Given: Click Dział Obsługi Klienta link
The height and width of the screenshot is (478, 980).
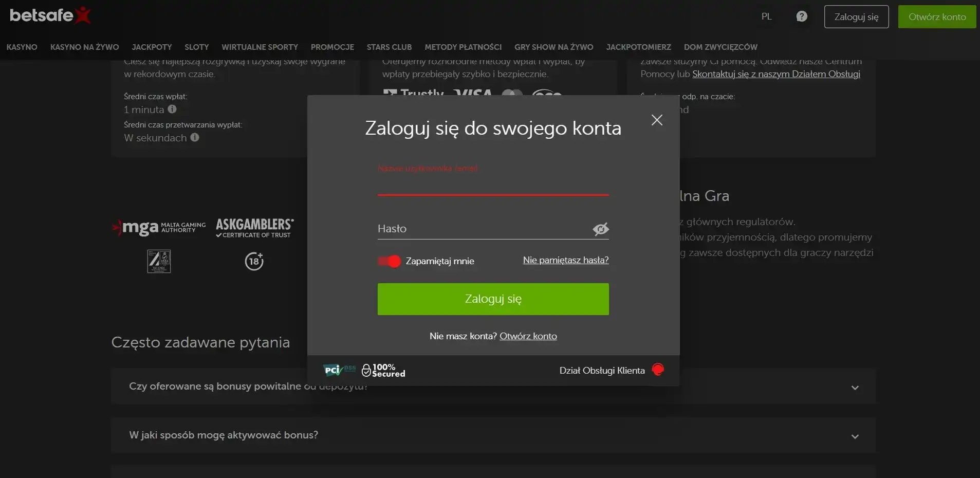Looking at the screenshot, I should pyautogui.click(x=602, y=370).
